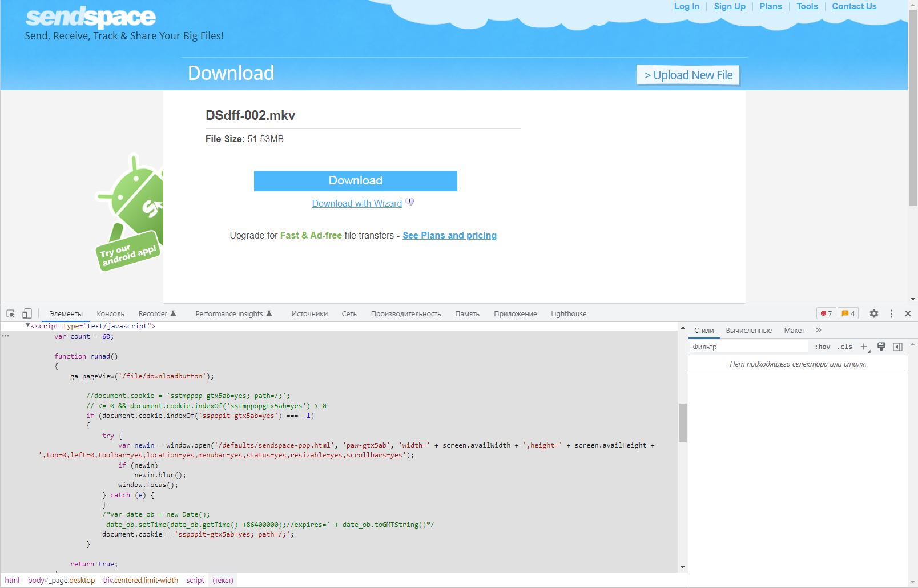Open DevTools settings gear
The image size is (918, 588).
874,313
